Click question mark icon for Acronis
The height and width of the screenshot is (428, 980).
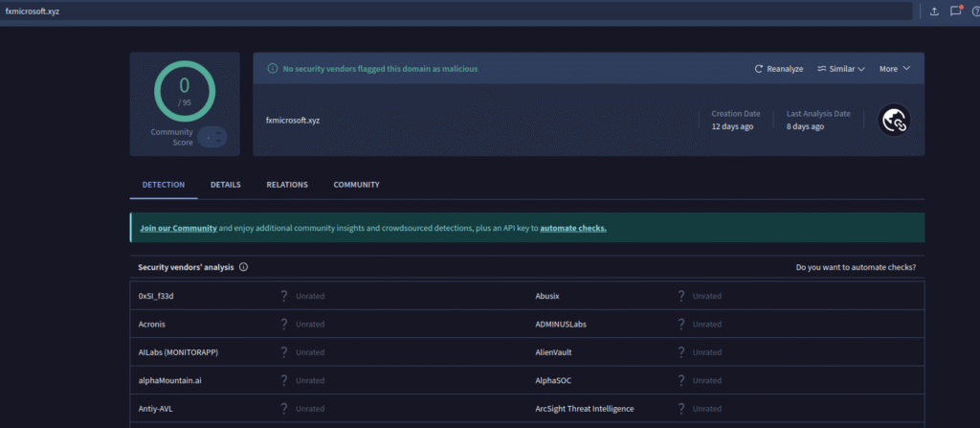coord(283,325)
